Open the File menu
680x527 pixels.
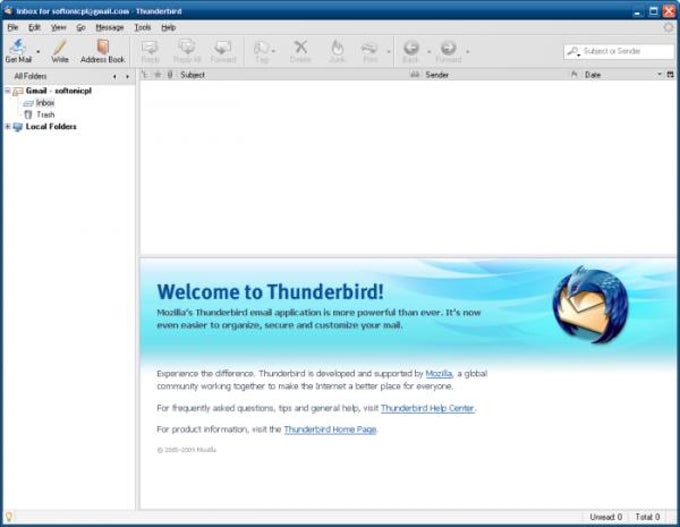[x=13, y=27]
